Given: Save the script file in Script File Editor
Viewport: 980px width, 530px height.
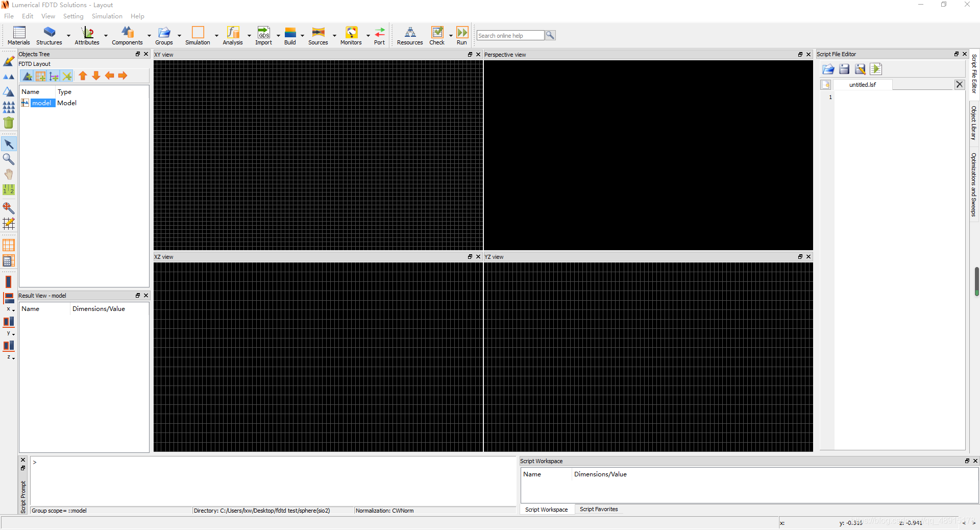Looking at the screenshot, I should click(844, 69).
